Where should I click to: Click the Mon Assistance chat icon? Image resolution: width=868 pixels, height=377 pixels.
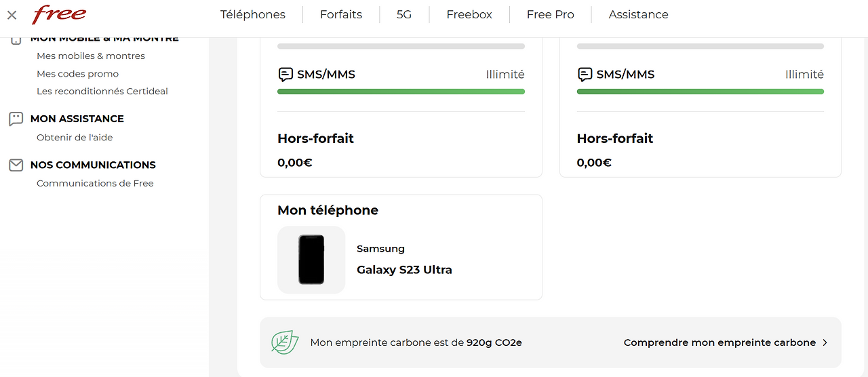click(16, 119)
